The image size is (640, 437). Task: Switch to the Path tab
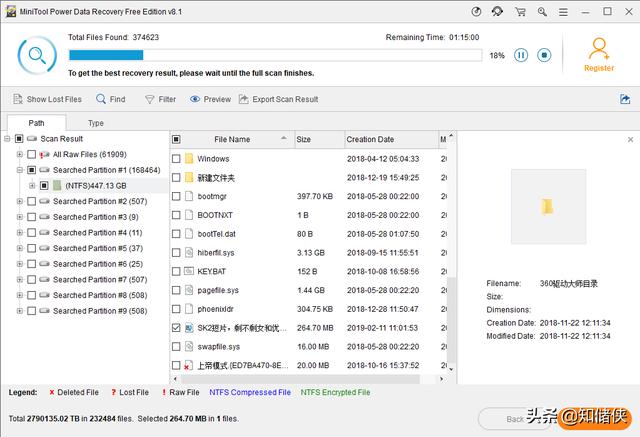36,123
